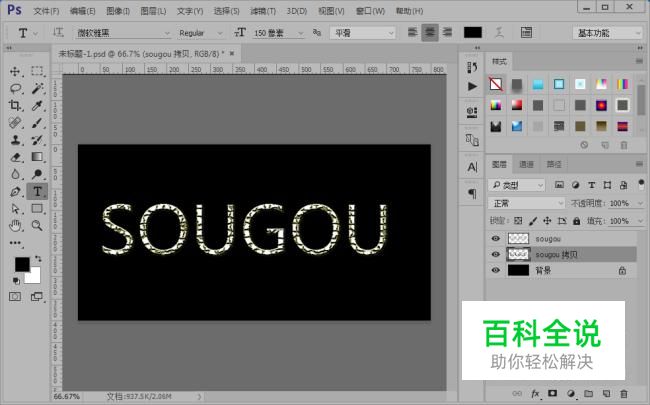The image size is (650, 405).
Task: Select the Gradient tool
Action: 37,157
